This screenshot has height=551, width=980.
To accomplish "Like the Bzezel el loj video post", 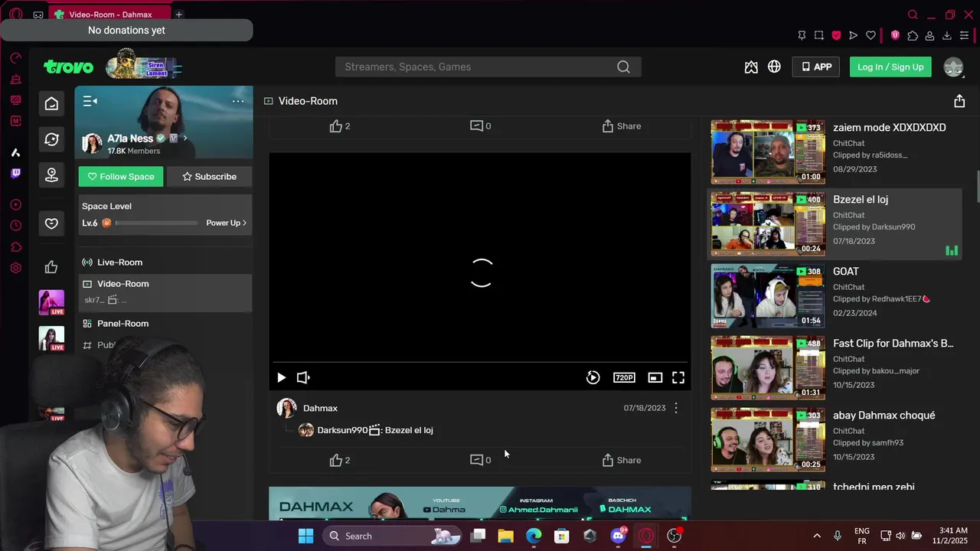I will coord(339,460).
